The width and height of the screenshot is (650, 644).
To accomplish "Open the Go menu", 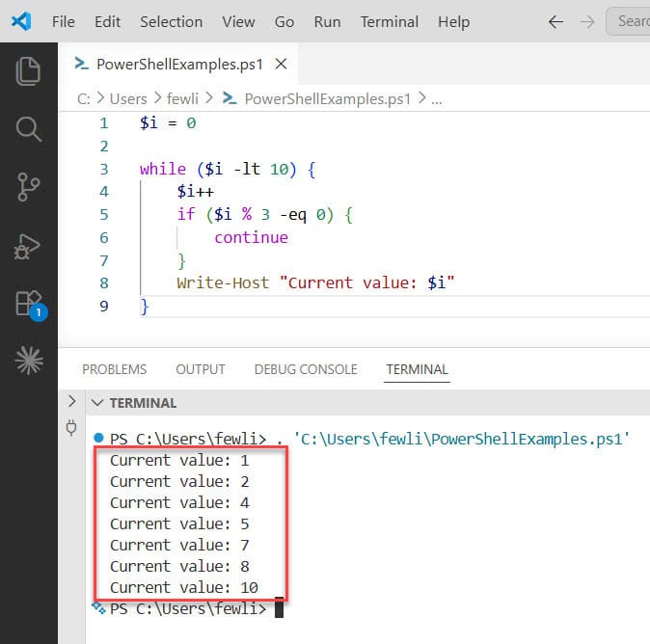I will pyautogui.click(x=284, y=21).
